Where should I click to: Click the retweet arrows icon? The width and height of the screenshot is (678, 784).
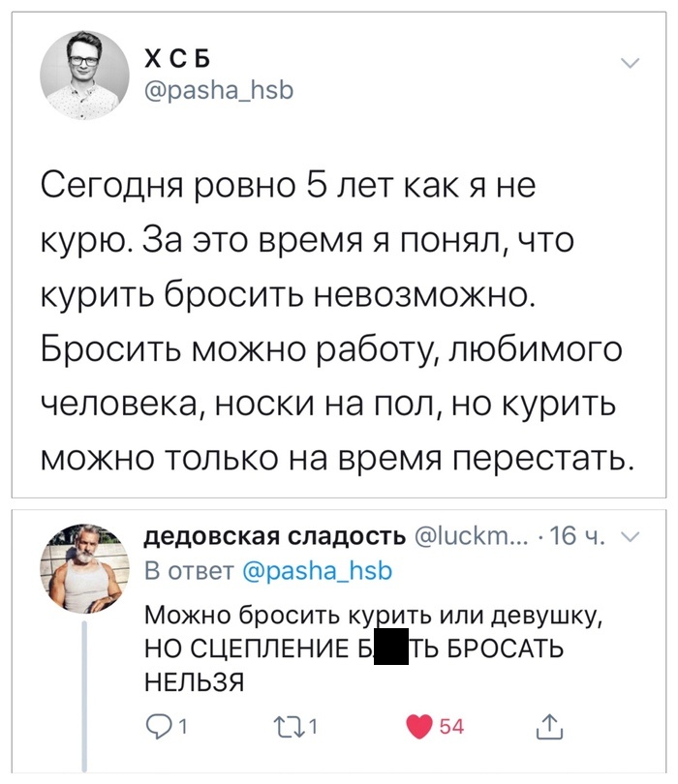tap(290, 726)
